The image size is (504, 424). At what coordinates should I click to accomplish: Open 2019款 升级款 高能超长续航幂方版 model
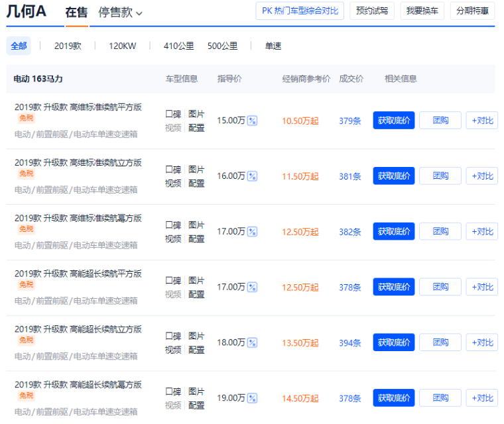tap(78, 385)
